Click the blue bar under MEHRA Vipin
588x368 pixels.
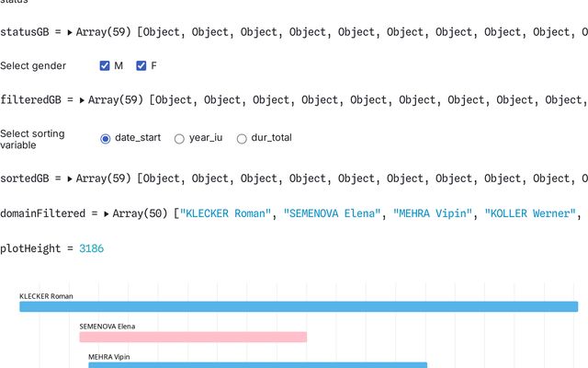[257, 365]
